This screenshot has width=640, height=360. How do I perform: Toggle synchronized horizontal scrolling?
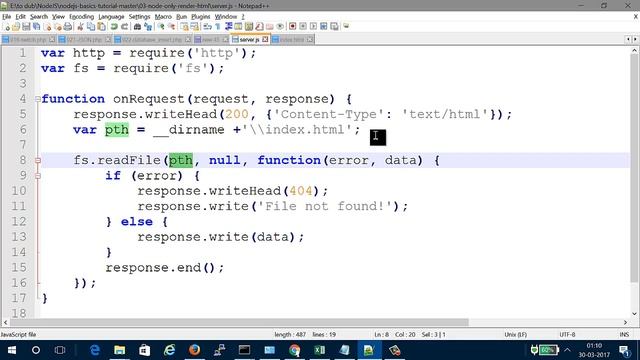point(195,27)
